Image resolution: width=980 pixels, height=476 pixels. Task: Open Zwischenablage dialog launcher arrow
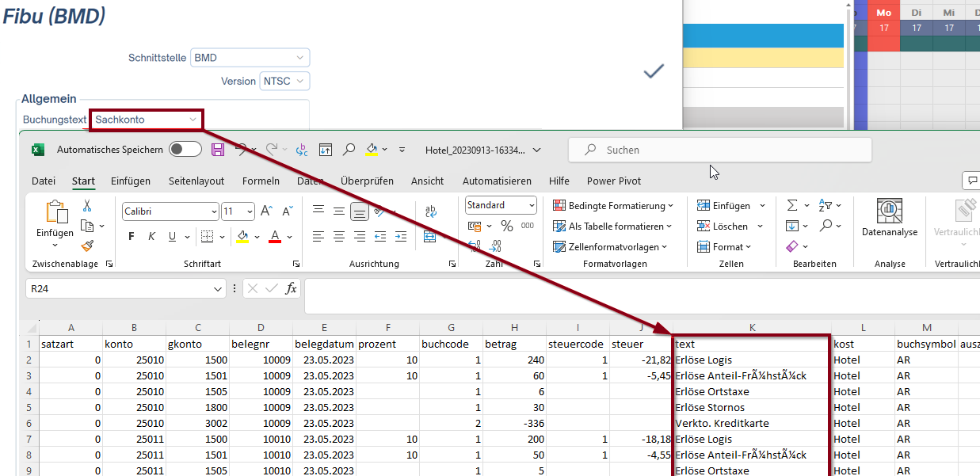(x=109, y=264)
